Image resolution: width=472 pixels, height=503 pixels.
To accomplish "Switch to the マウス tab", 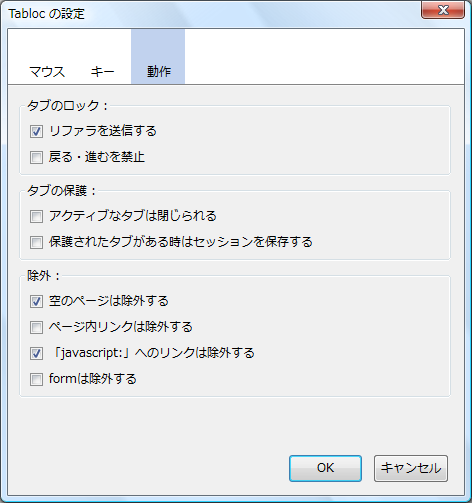I will 47,57.
